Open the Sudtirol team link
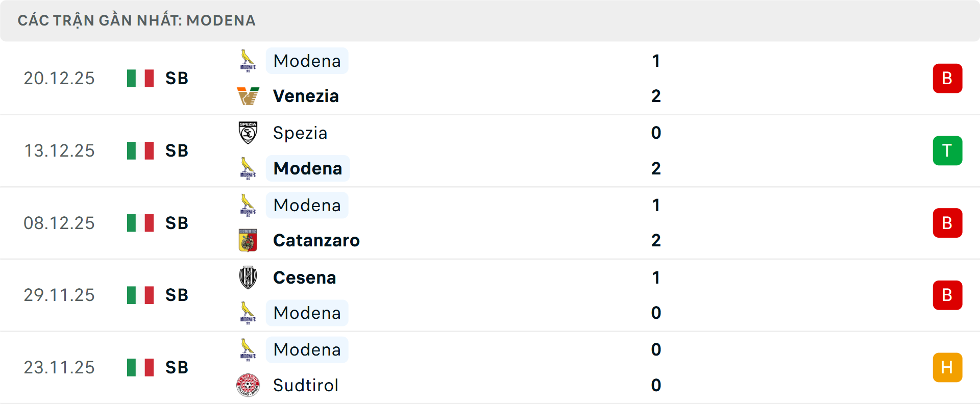Screen dimensions: 980x404 pos(306,385)
